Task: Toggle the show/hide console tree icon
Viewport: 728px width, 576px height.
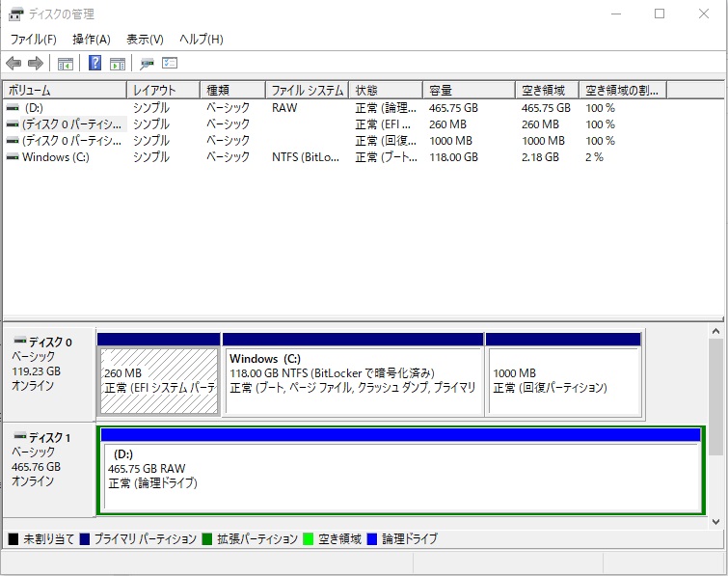Action: coord(66,64)
